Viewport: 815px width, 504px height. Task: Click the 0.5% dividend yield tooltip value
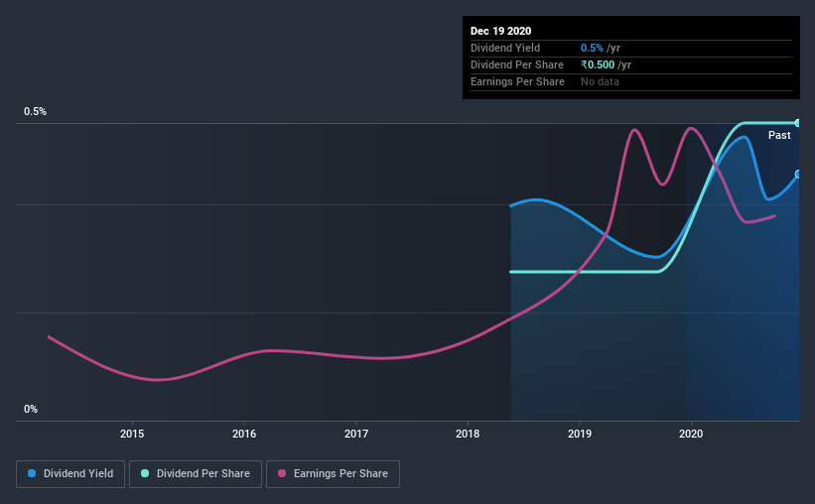[592, 48]
